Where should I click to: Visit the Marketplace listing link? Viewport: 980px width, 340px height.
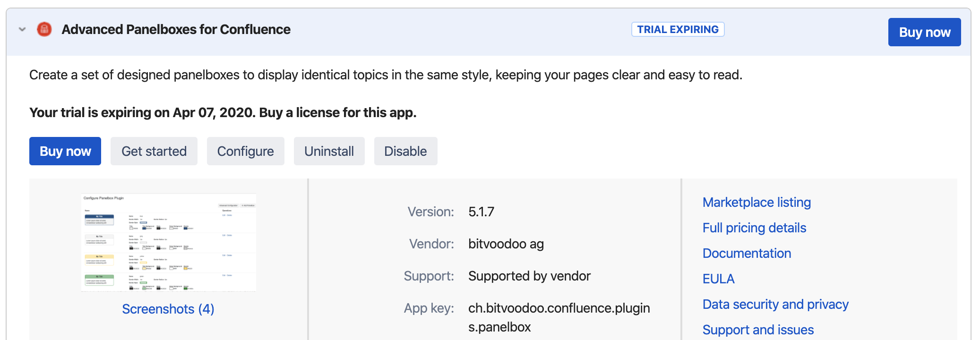pyautogui.click(x=756, y=202)
